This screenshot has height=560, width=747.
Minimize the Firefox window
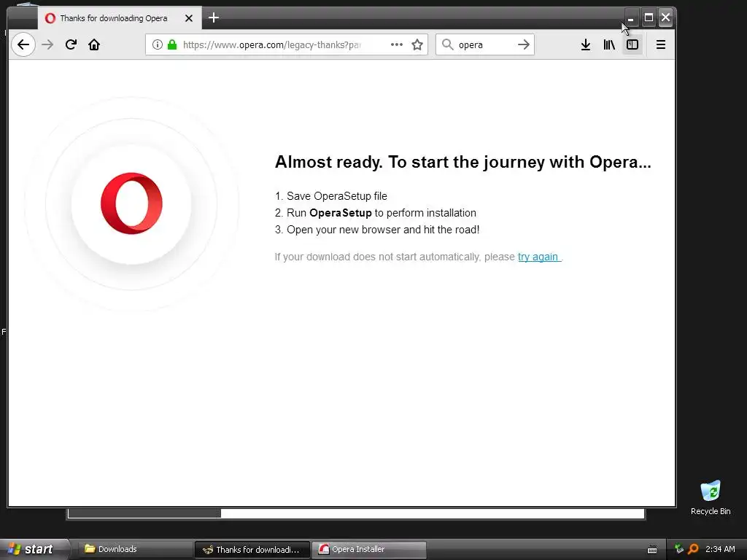[x=631, y=18]
